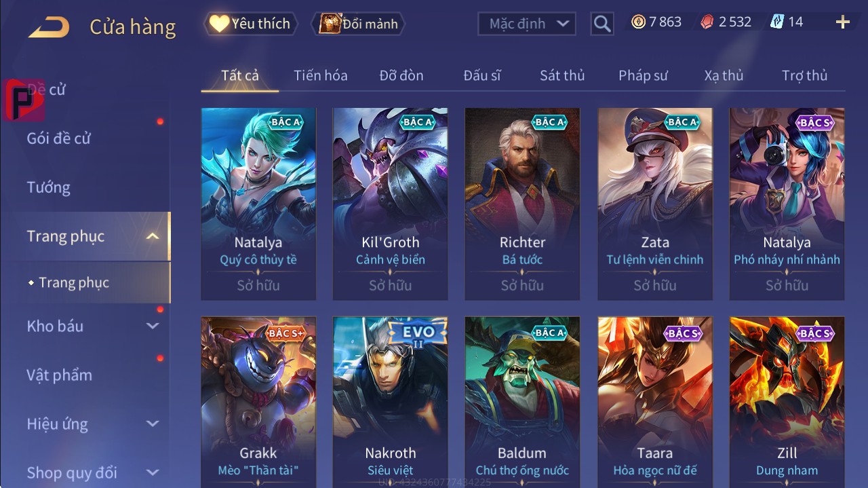Screen dimensions: 868x488
Task: Expand the Hiệu ứng section
Action: pos(153,424)
